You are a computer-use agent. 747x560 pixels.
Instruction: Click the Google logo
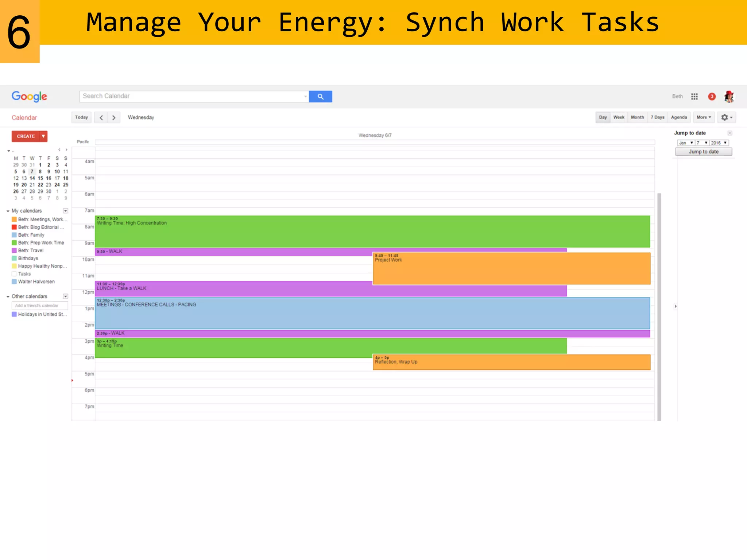tap(29, 97)
